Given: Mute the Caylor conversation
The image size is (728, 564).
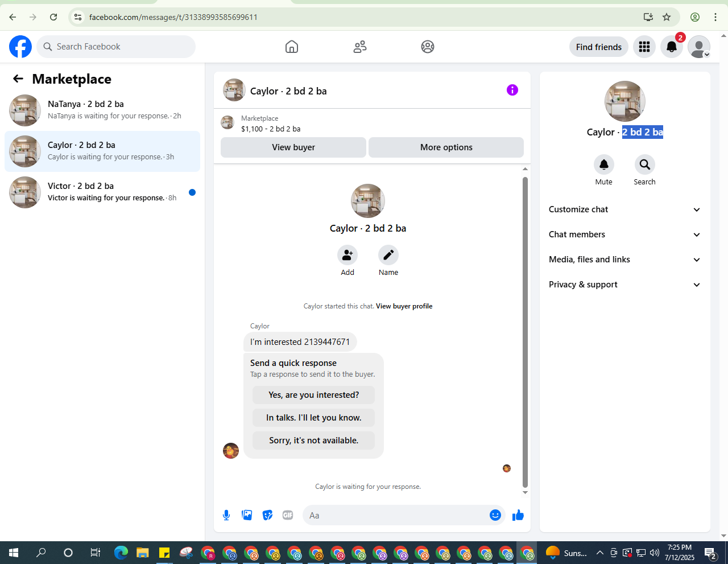Looking at the screenshot, I should pyautogui.click(x=604, y=164).
